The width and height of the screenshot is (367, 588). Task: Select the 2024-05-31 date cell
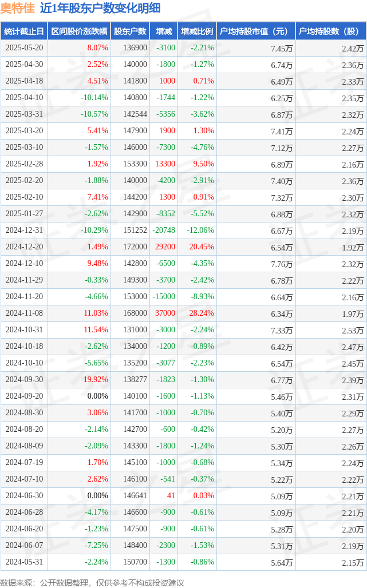(25, 562)
